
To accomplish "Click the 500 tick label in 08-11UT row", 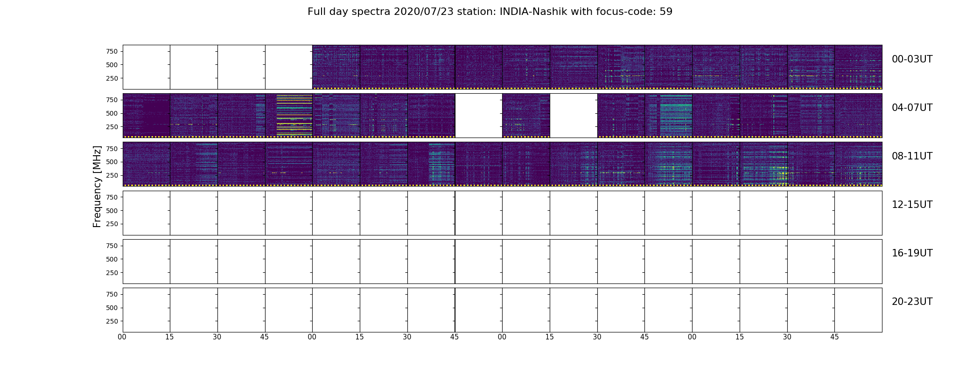I will click(x=112, y=162).
